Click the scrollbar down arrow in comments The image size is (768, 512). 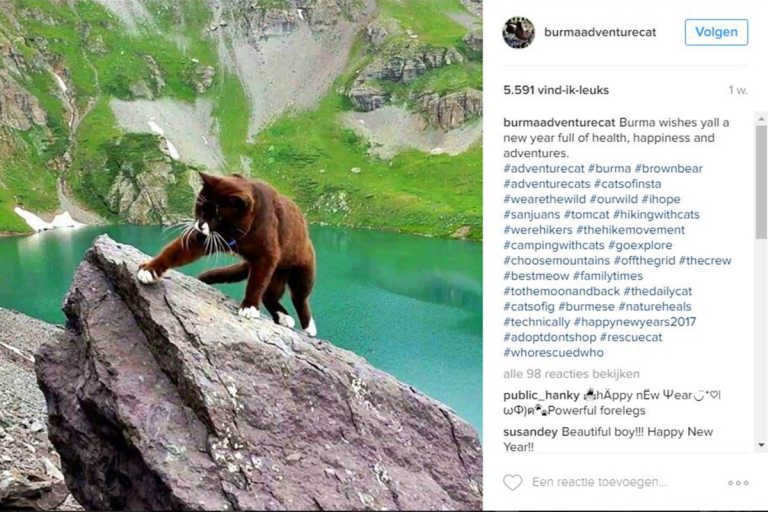point(761,445)
